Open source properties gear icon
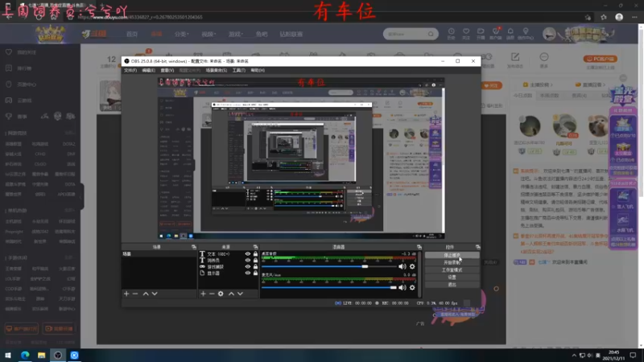This screenshot has width=644, height=362. pos(221,294)
